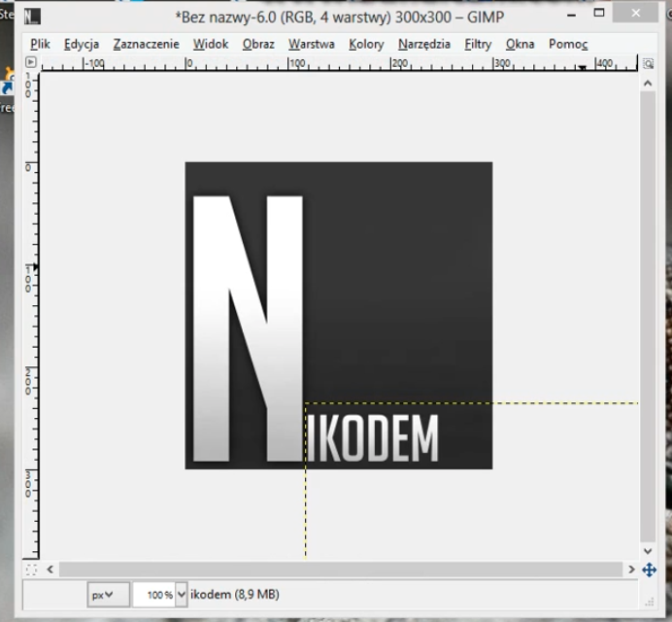The image size is (672, 622).
Task: Click the navigation cross icon at bottom-right
Action: pos(649,570)
